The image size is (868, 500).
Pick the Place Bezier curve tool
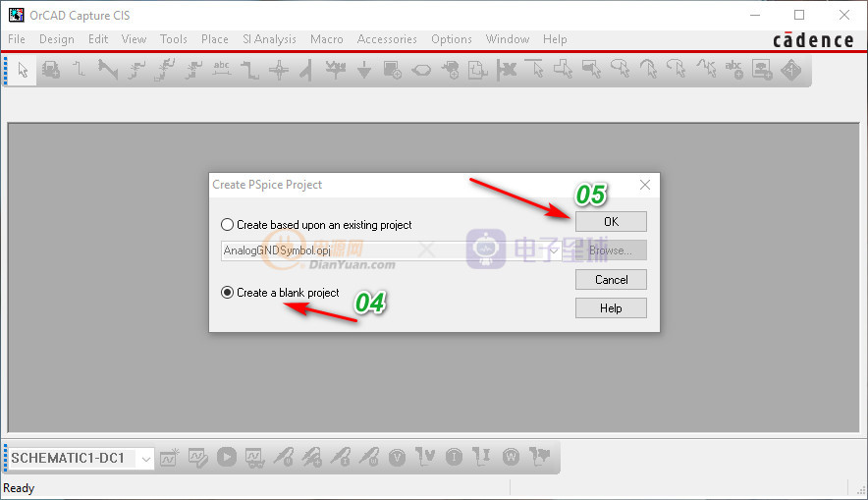point(706,71)
